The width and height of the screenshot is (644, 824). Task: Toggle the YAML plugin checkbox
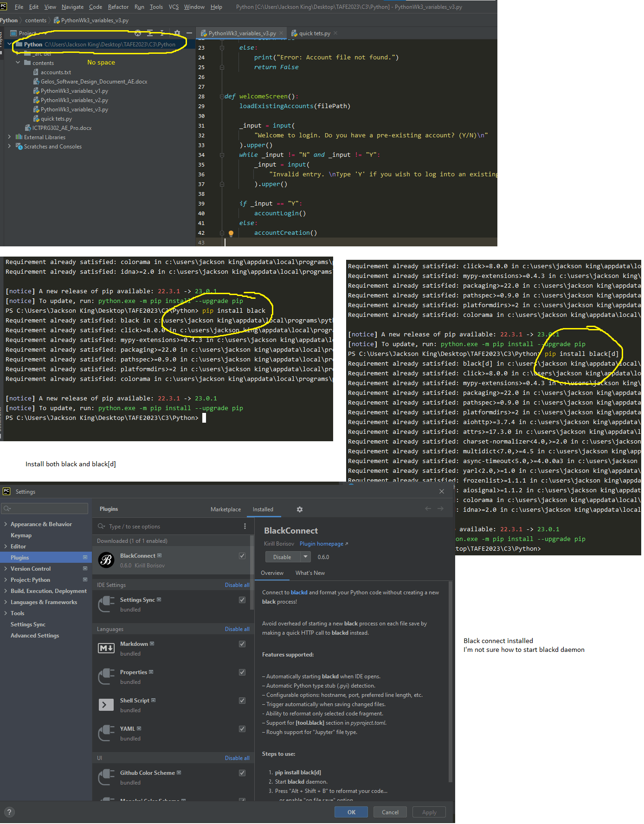(242, 729)
